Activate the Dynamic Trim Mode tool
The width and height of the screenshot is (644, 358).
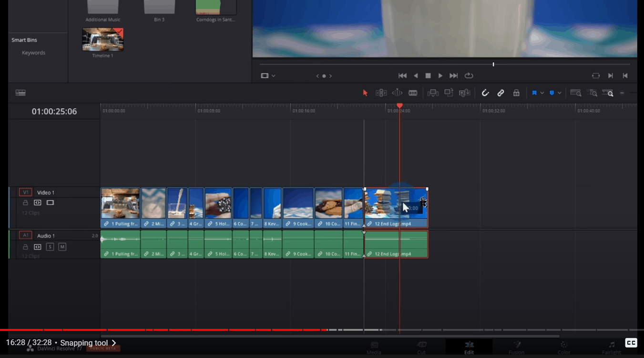[397, 93]
